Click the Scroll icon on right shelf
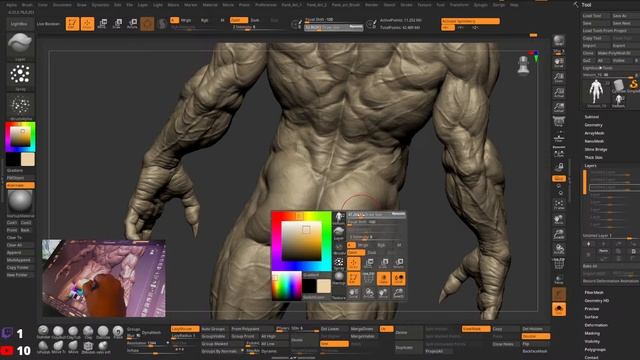 [x=559, y=62]
